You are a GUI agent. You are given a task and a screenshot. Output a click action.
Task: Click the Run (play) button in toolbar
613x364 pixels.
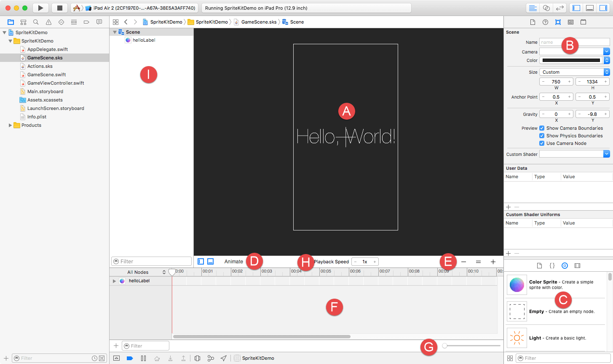pyautogui.click(x=40, y=8)
